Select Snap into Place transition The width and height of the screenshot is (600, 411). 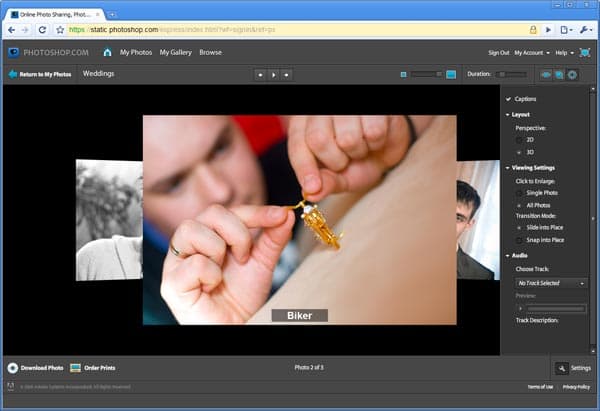click(x=519, y=240)
